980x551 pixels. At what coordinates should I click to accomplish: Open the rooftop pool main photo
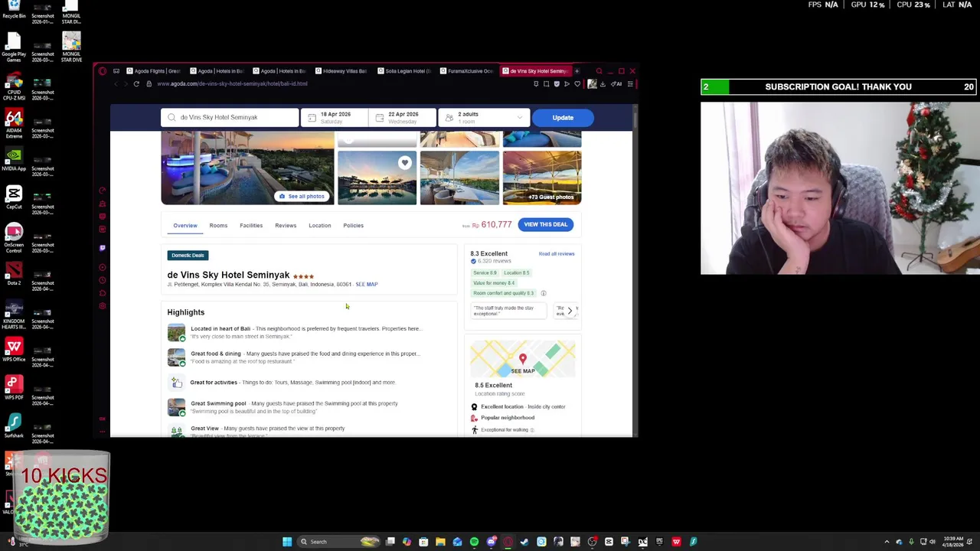point(247,168)
